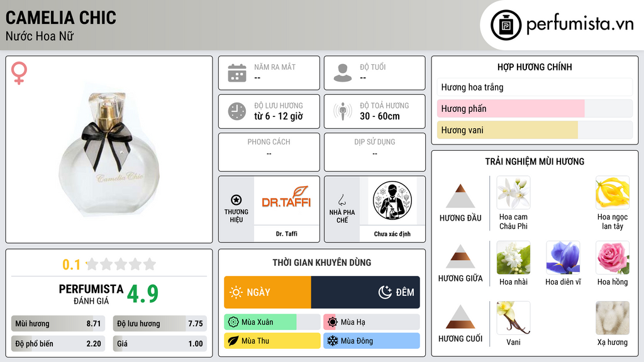The width and height of the screenshot is (644, 362).
Task: Click the sun icon for Mùa Hạ
Action: coord(333,322)
